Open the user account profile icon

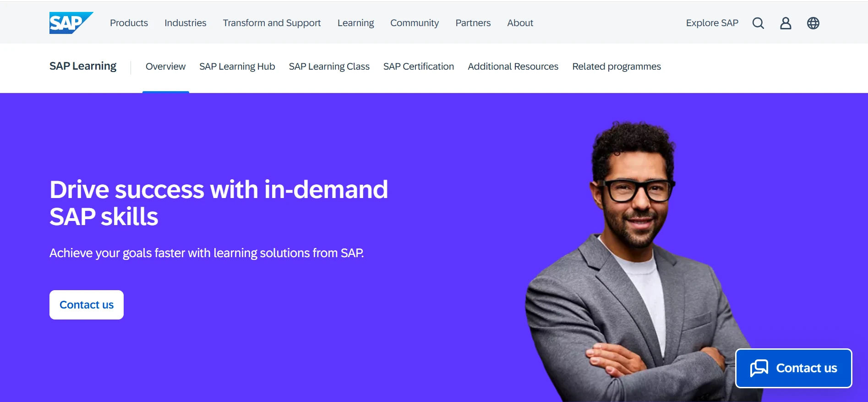tap(786, 23)
